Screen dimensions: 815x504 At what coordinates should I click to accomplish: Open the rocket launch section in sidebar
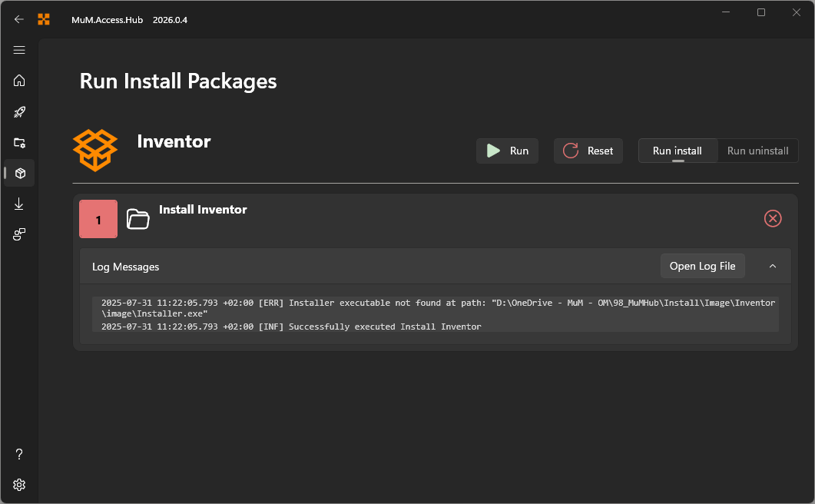pyautogui.click(x=19, y=111)
